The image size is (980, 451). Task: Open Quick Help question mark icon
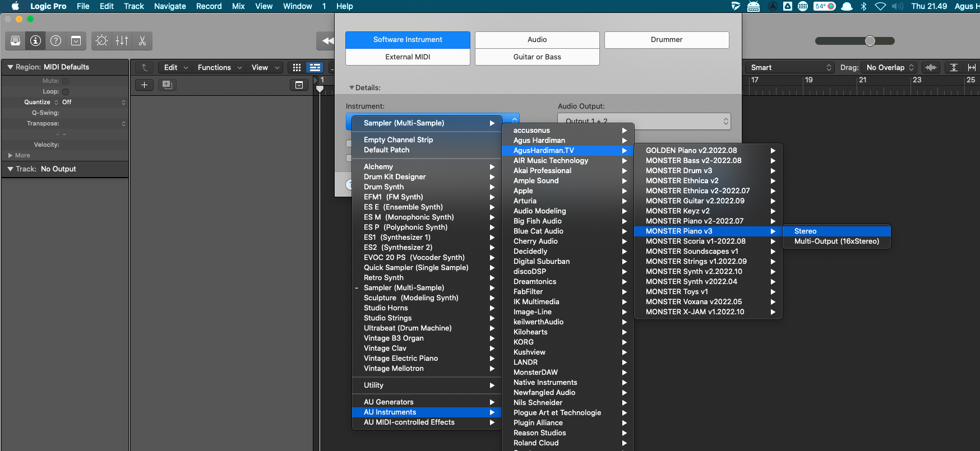coord(56,41)
